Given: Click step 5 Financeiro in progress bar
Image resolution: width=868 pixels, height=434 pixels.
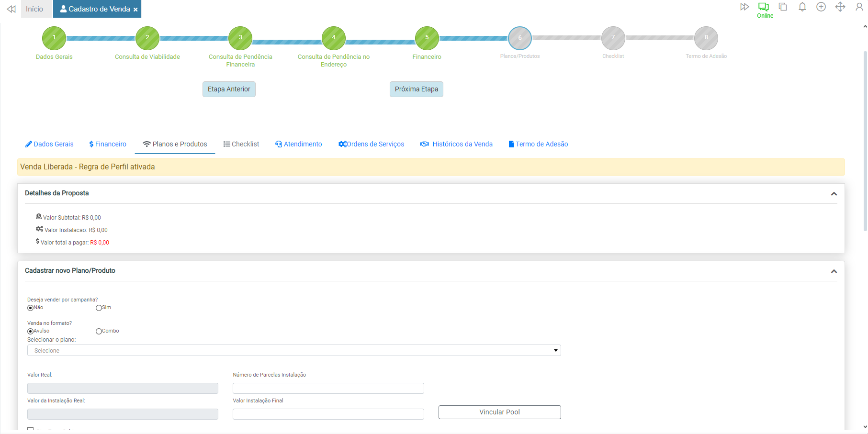Looking at the screenshot, I should [427, 38].
